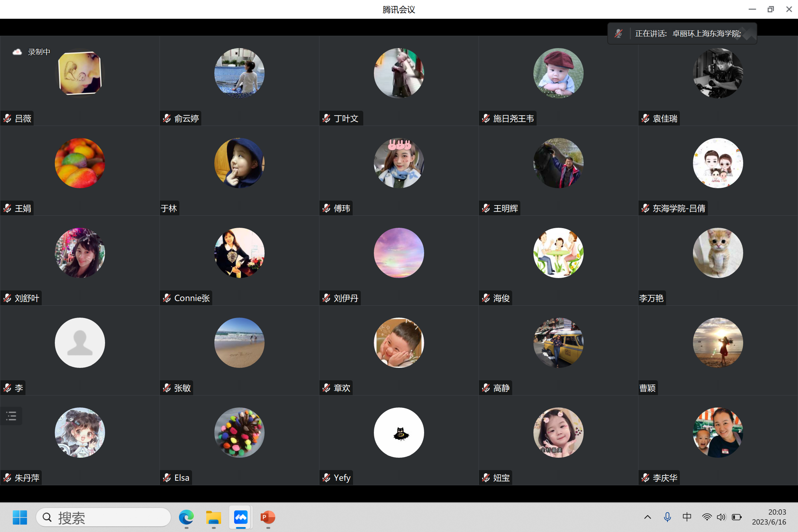
Task: Select Yefy's batman avatar tile
Action: [399, 433]
